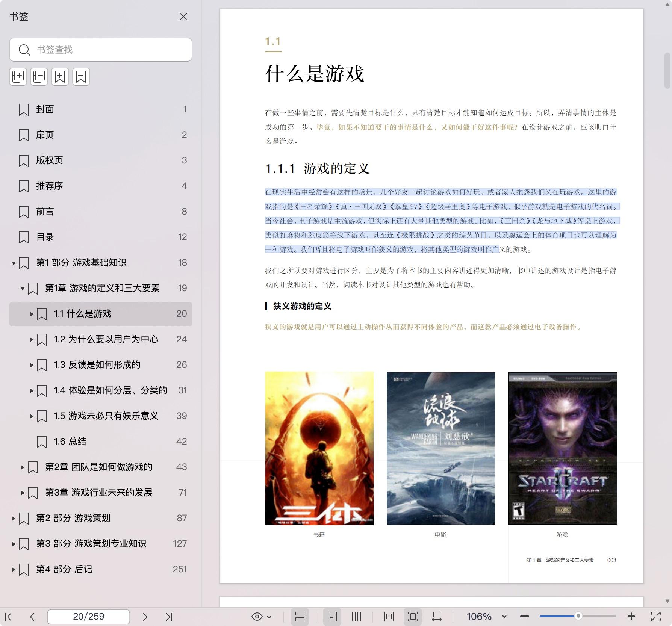672x626 pixels.
Task: Go to next page arrow
Action: pyautogui.click(x=145, y=617)
